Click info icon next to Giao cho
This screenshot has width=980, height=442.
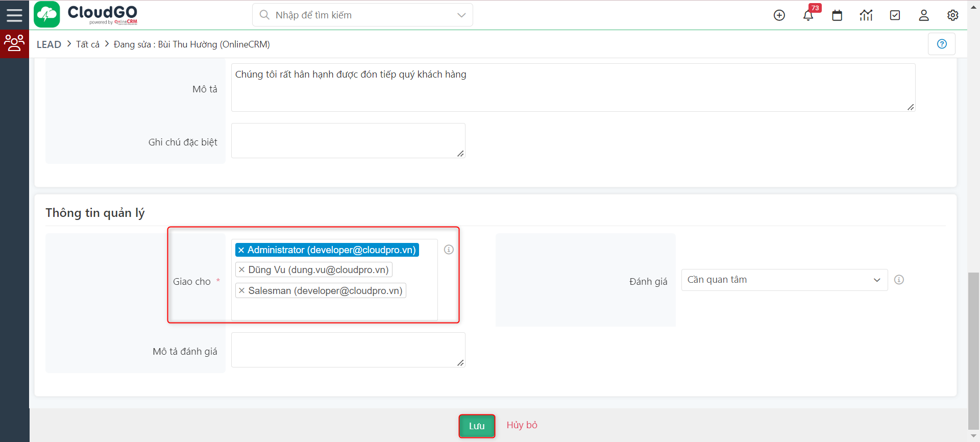pos(449,250)
